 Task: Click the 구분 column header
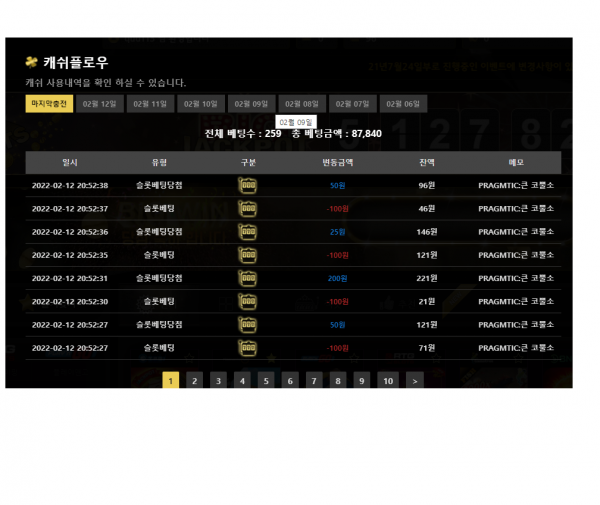click(248, 163)
